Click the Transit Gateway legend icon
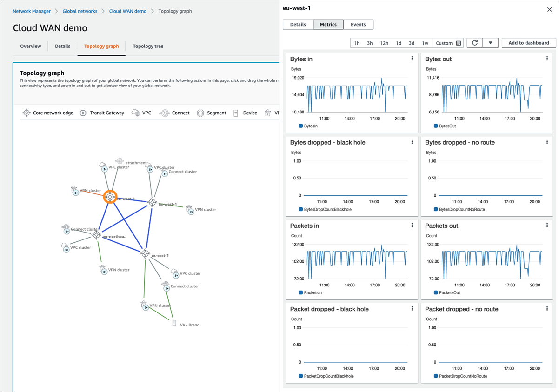Viewport: 559px width, 392px height. [x=83, y=113]
